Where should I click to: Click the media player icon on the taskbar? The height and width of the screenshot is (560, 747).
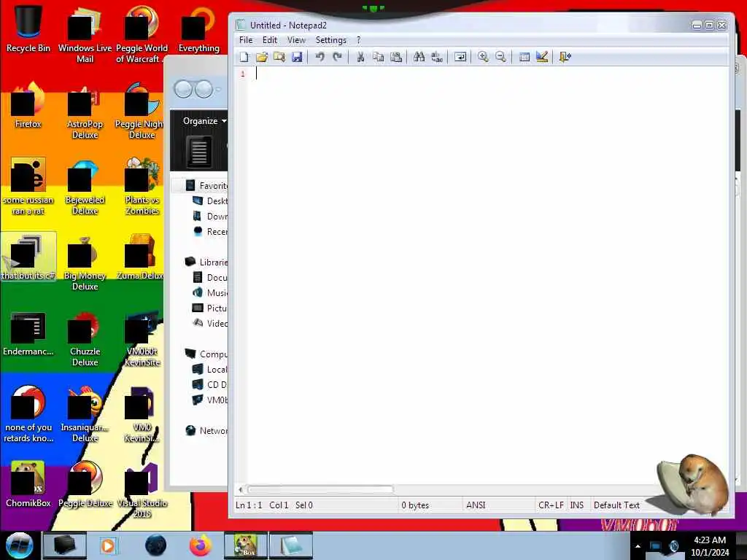(x=108, y=545)
